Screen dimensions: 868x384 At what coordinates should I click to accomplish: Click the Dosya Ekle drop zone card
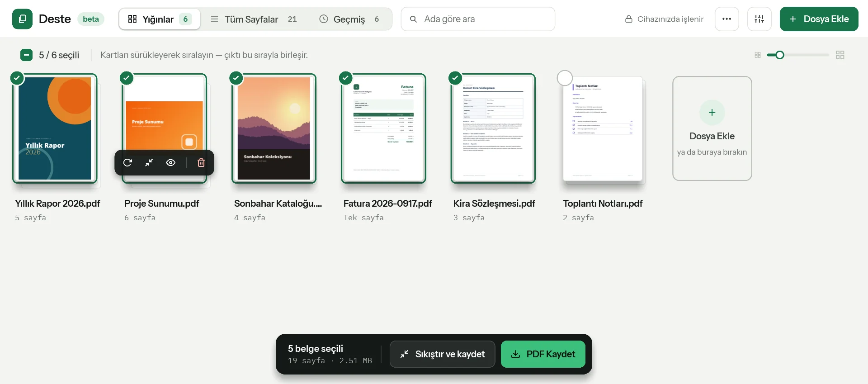click(712, 128)
